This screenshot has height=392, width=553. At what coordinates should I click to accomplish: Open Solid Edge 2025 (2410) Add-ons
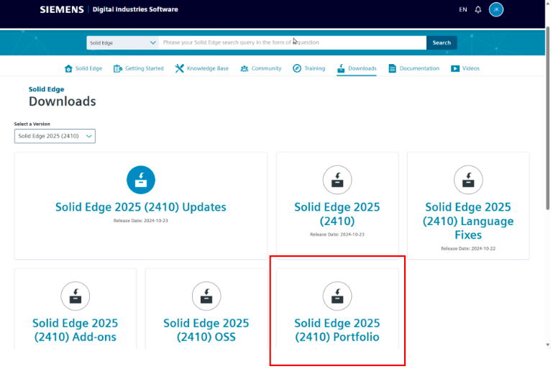(x=75, y=330)
